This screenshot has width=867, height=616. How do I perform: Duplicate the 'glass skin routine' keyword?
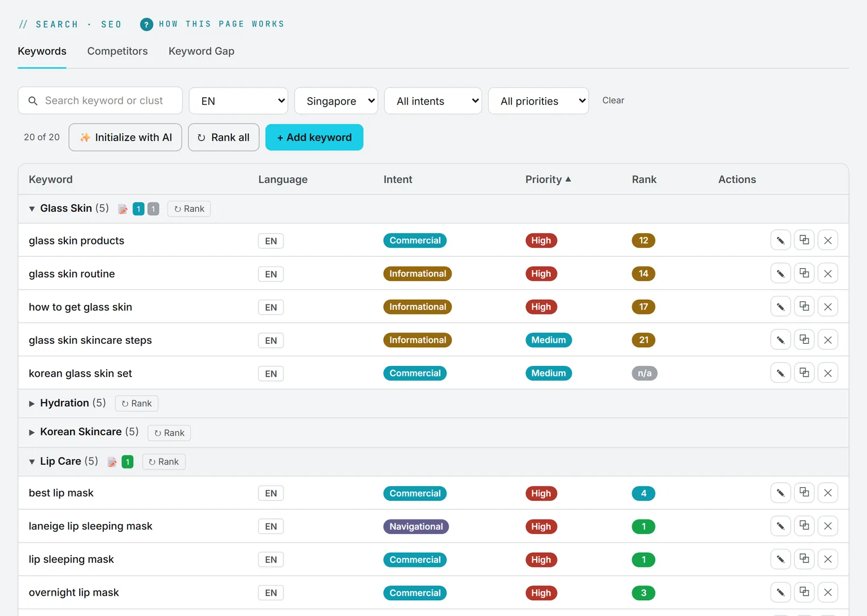[804, 274]
